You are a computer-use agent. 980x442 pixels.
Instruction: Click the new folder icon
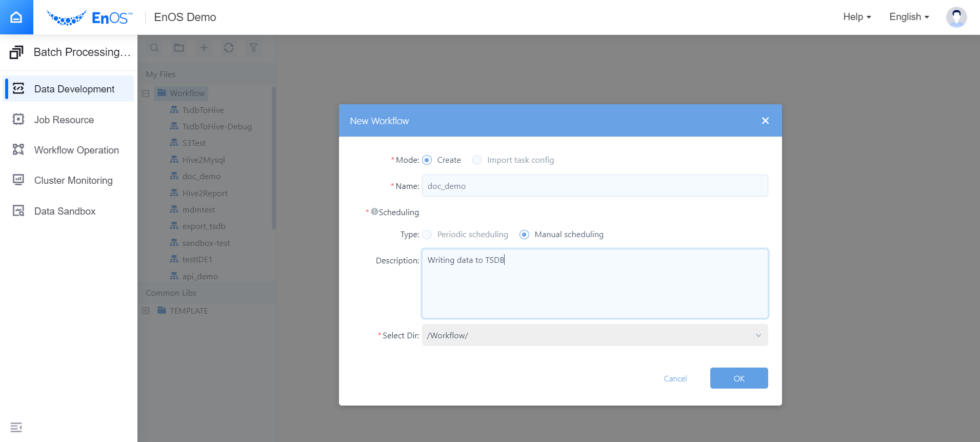179,48
